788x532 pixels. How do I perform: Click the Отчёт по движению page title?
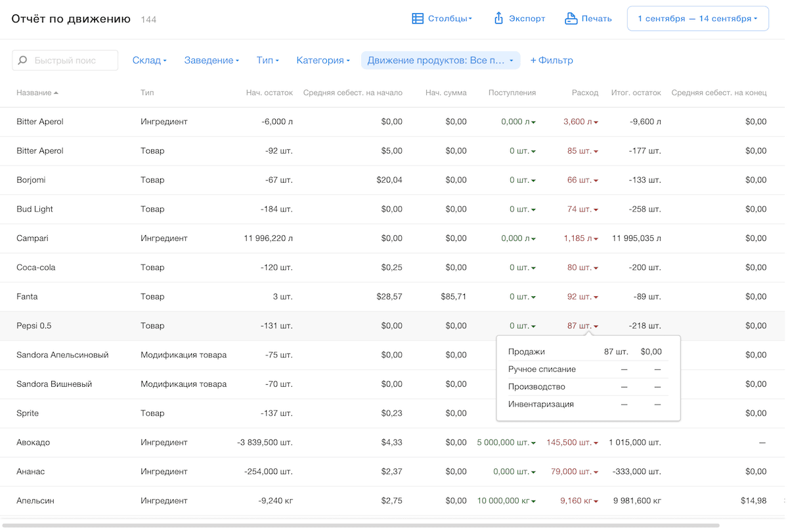pos(71,18)
